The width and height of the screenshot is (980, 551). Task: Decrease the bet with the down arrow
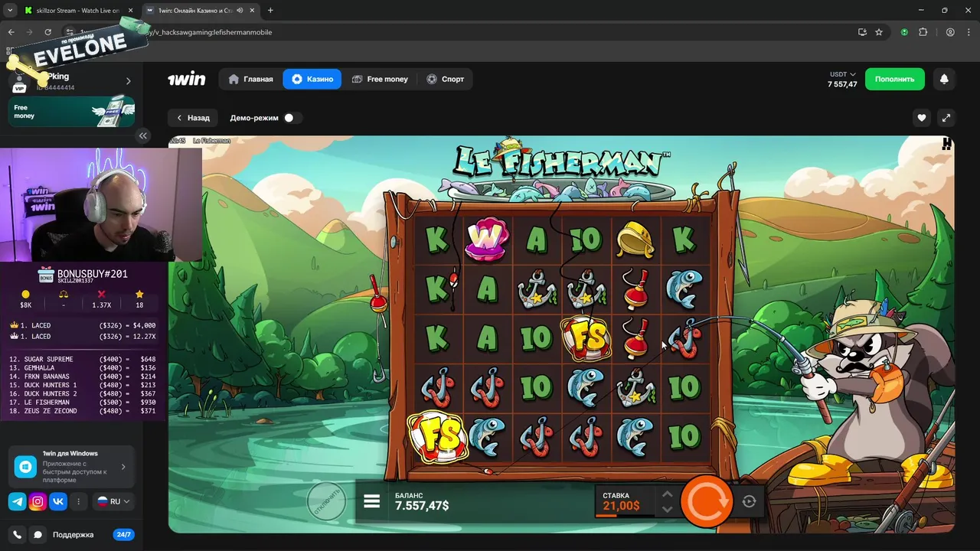tap(667, 510)
